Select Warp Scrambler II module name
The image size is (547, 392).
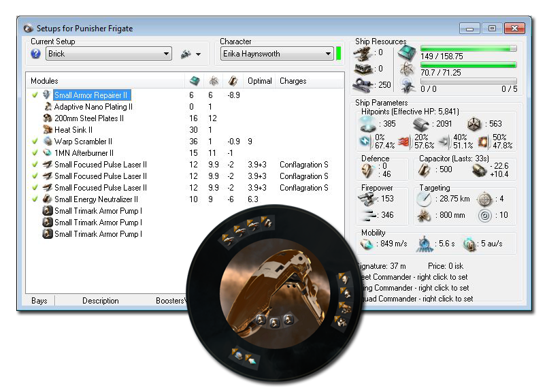(83, 142)
